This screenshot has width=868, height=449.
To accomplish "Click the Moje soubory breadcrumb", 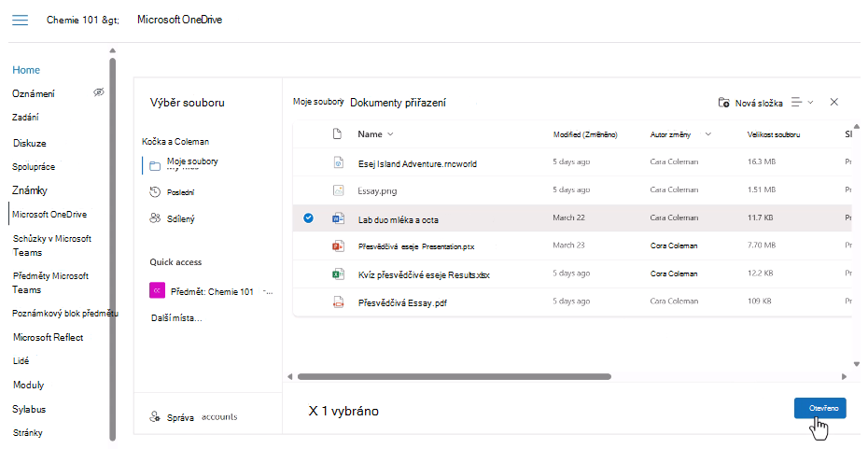I will coord(318,102).
